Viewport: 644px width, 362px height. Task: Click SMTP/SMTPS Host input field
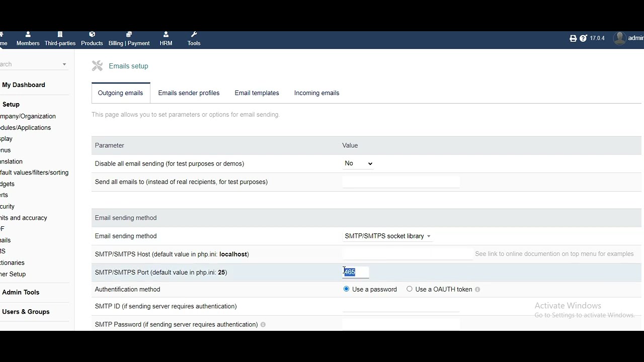click(407, 254)
